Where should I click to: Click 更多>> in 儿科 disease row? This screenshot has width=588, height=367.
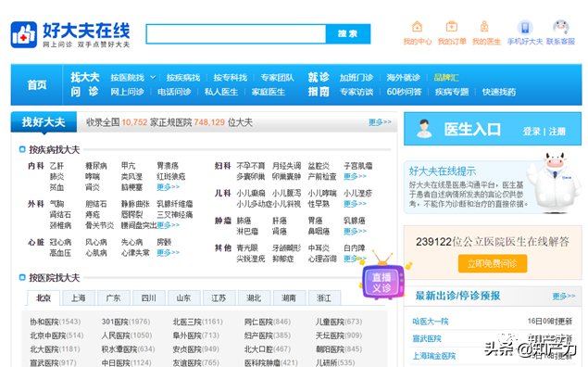(x=356, y=204)
